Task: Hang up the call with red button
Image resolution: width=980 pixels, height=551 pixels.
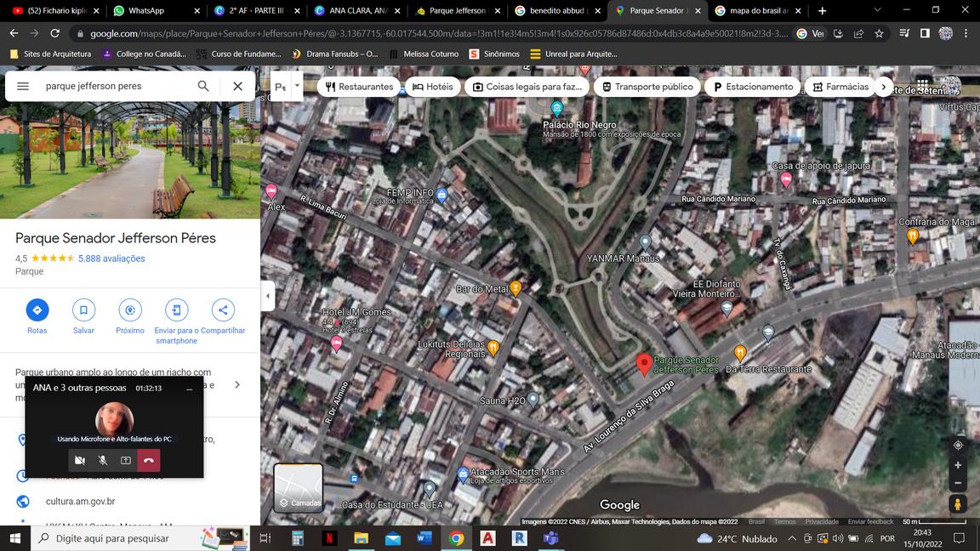Action: 149,460
